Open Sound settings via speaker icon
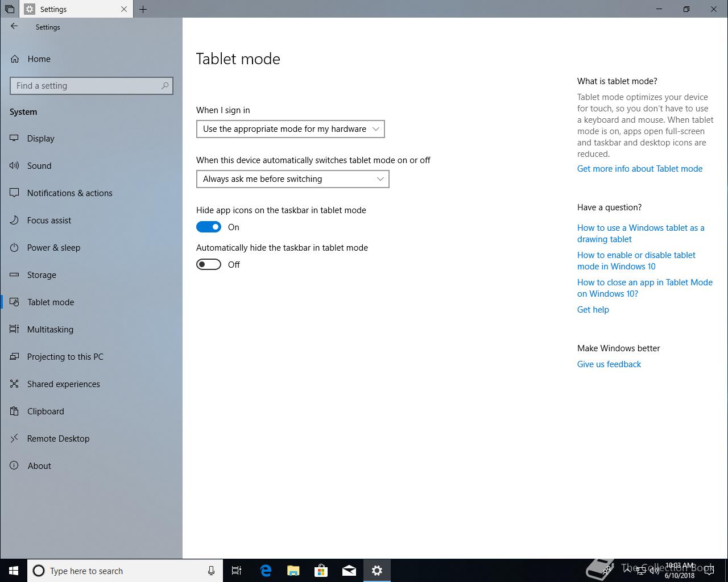 click(15, 166)
